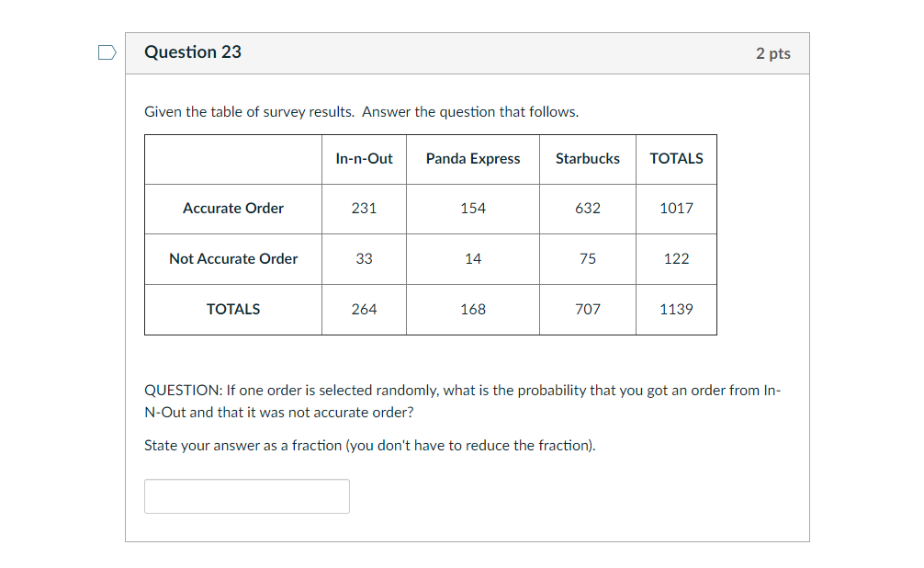Click the Starbucks accurate value 632
The width and height of the screenshot is (924, 568).
coord(588,209)
